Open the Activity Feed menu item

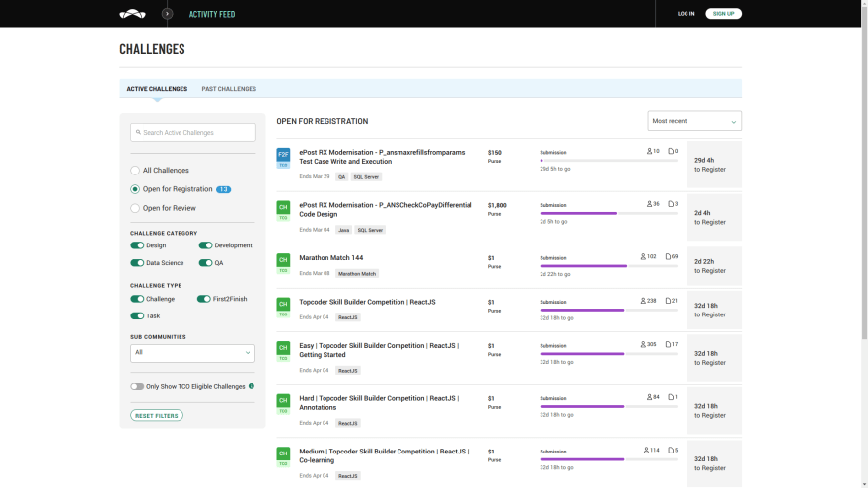click(212, 14)
